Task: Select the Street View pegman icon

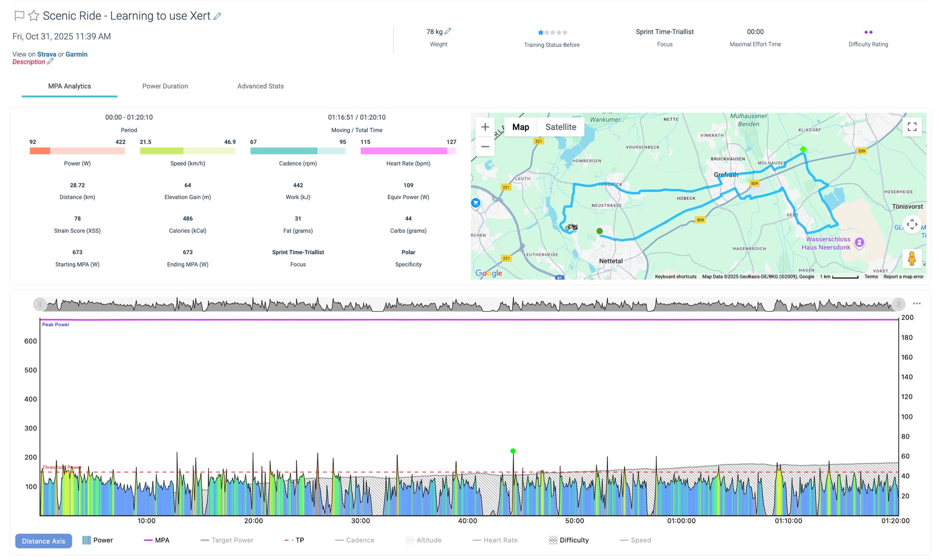Action: [911, 258]
